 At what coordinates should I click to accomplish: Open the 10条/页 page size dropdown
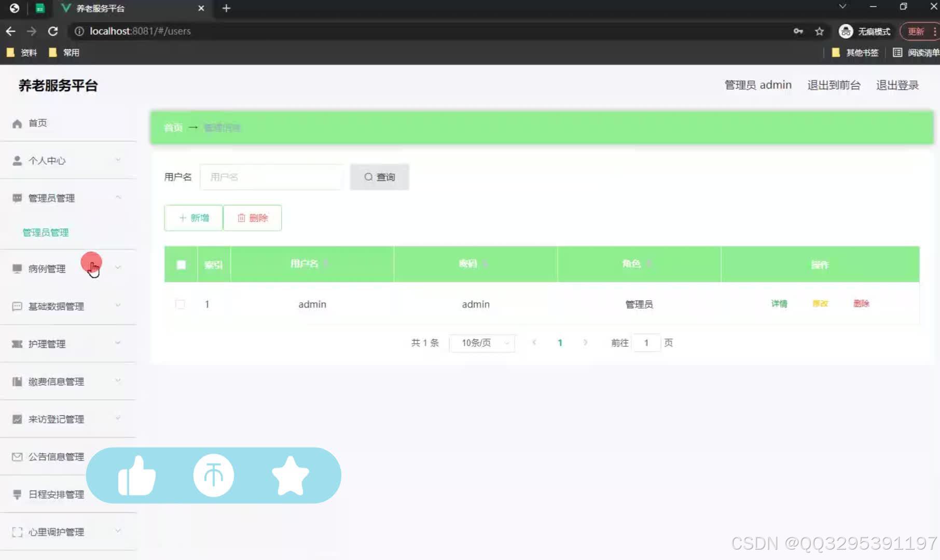(481, 343)
